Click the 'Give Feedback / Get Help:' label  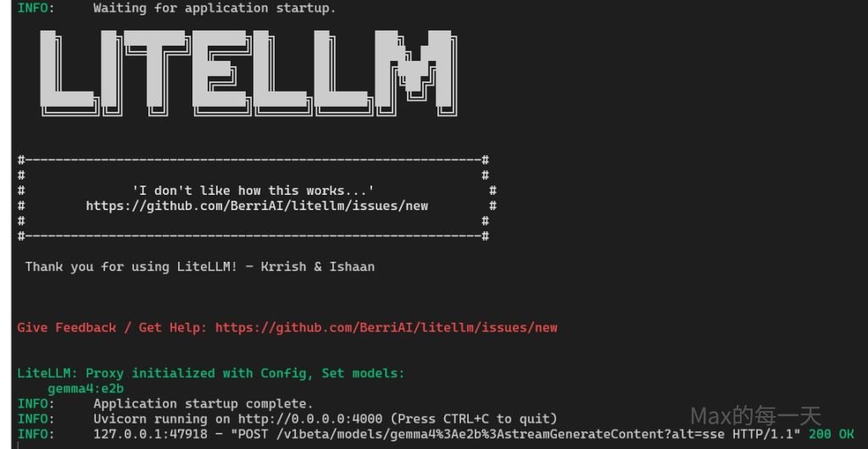click(x=113, y=327)
